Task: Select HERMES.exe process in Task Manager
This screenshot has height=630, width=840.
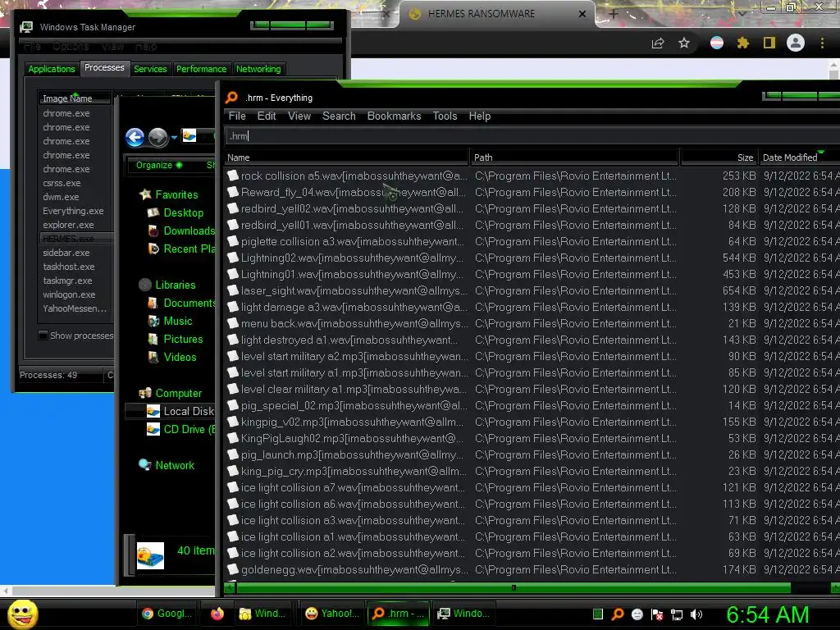Action: pyautogui.click(x=76, y=239)
